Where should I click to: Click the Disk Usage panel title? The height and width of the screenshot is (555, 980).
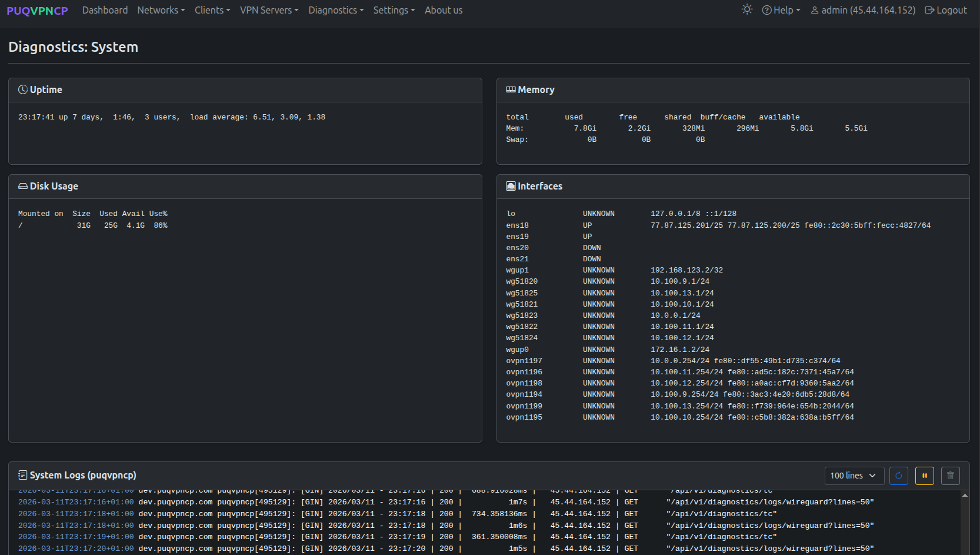tap(54, 186)
